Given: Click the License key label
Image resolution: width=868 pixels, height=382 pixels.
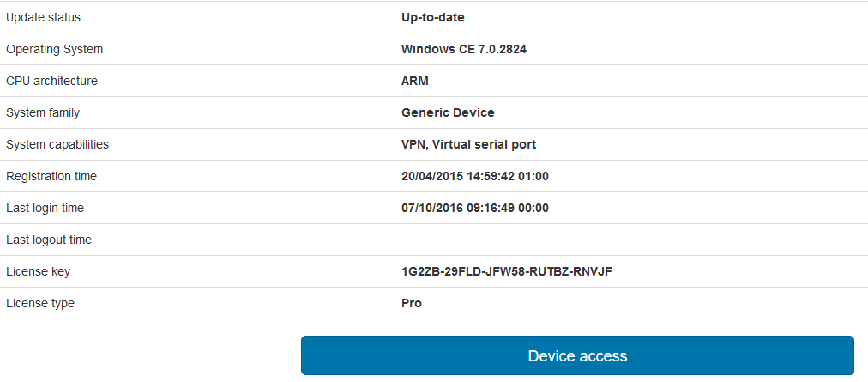Looking at the screenshot, I should (39, 271).
